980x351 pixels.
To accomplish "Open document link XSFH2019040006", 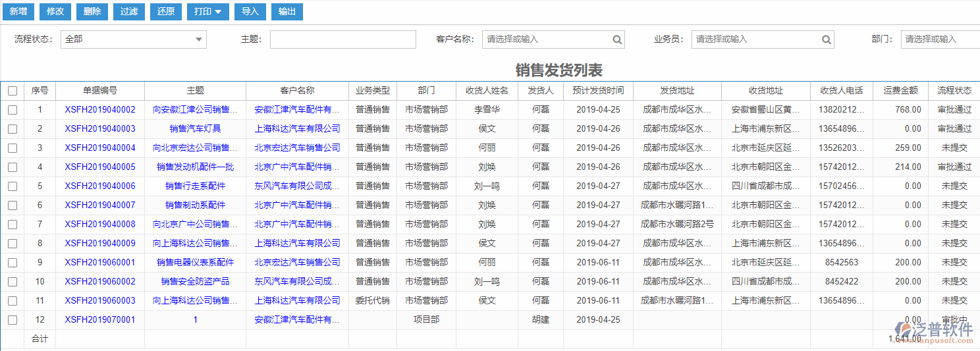I will pos(100,186).
